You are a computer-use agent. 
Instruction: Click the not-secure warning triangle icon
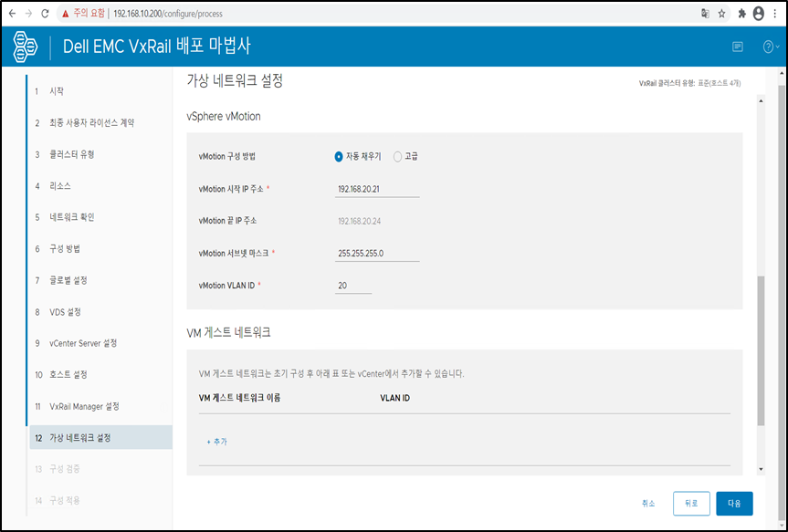pos(66,14)
